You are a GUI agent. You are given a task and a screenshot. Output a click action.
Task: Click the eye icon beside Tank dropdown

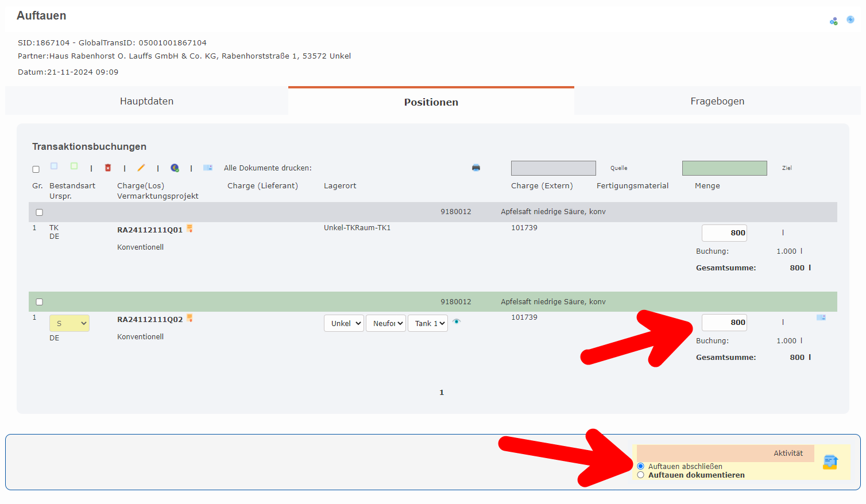(x=457, y=321)
